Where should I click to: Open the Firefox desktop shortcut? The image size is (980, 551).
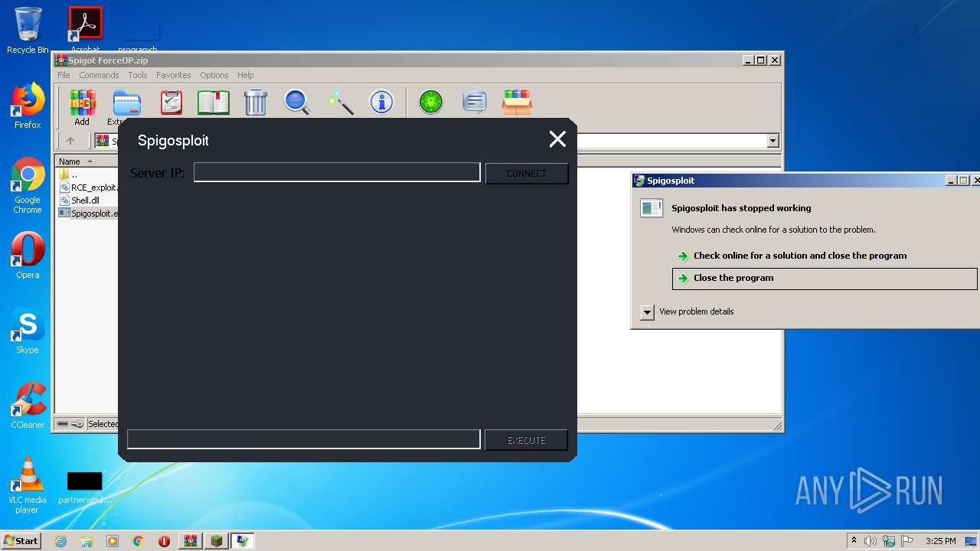[28, 106]
